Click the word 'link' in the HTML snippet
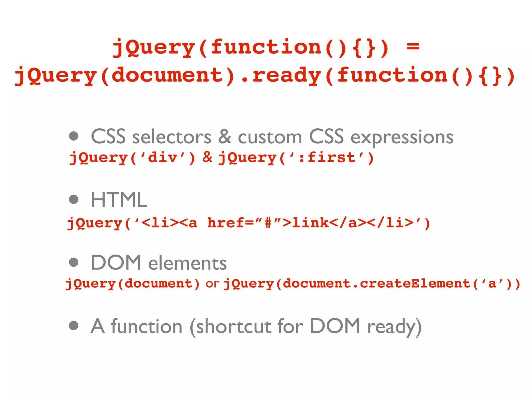This screenshot has height=399, width=532. coord(311,223)
